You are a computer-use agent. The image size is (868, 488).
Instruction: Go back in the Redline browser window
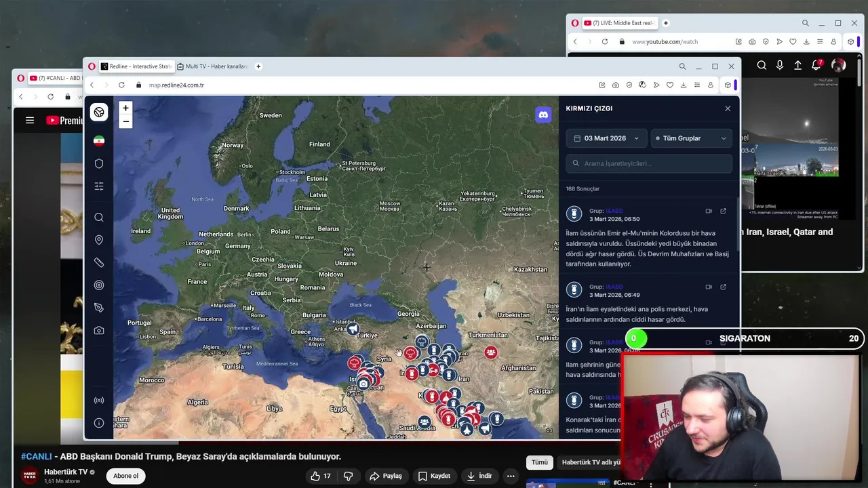coord(92,85)
